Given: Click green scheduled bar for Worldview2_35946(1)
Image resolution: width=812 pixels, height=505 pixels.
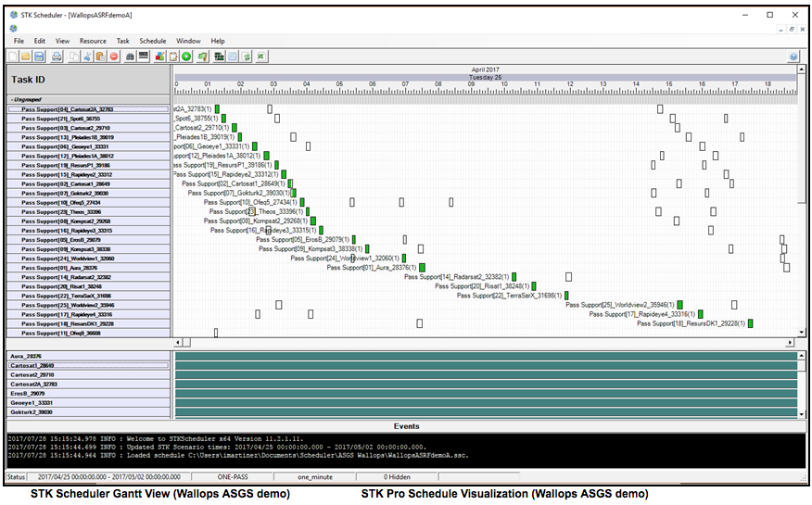Looking at the screenshot, I should pos(680,305).
